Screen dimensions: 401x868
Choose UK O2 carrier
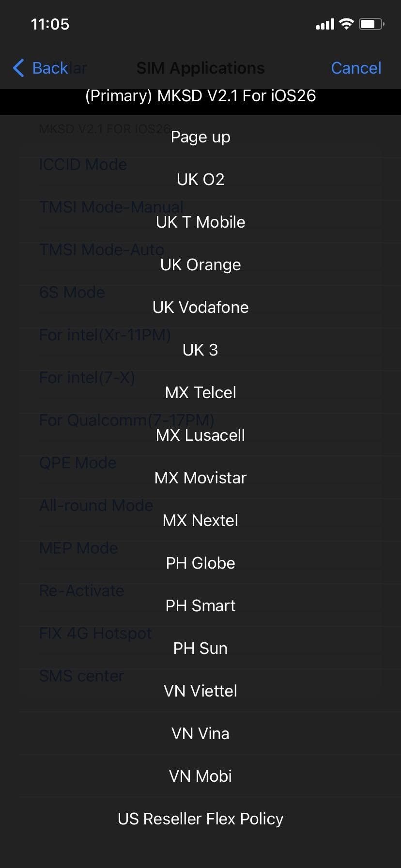coord(200,180)
